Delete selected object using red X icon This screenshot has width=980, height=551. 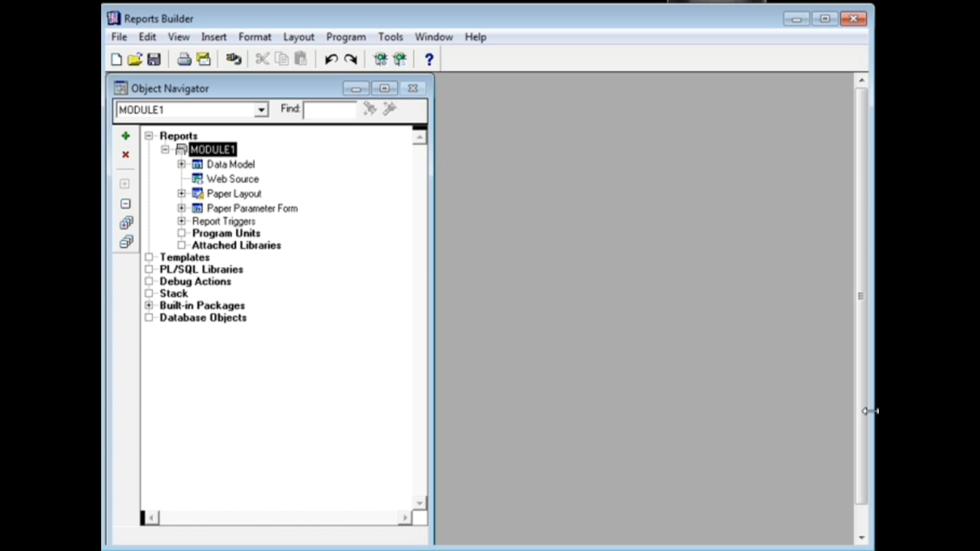click(x=125, y=154)
